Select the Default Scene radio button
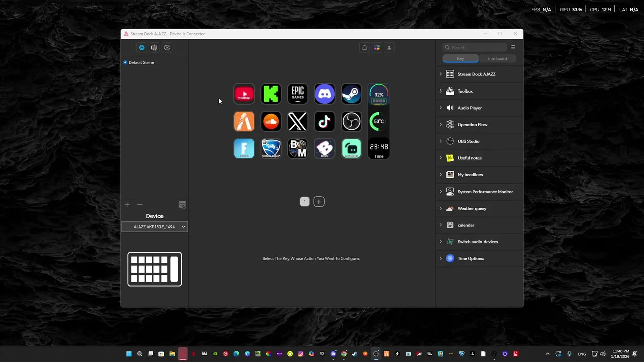Image resolution: width=644 pixels, height=362 pixels. point(125,62)
